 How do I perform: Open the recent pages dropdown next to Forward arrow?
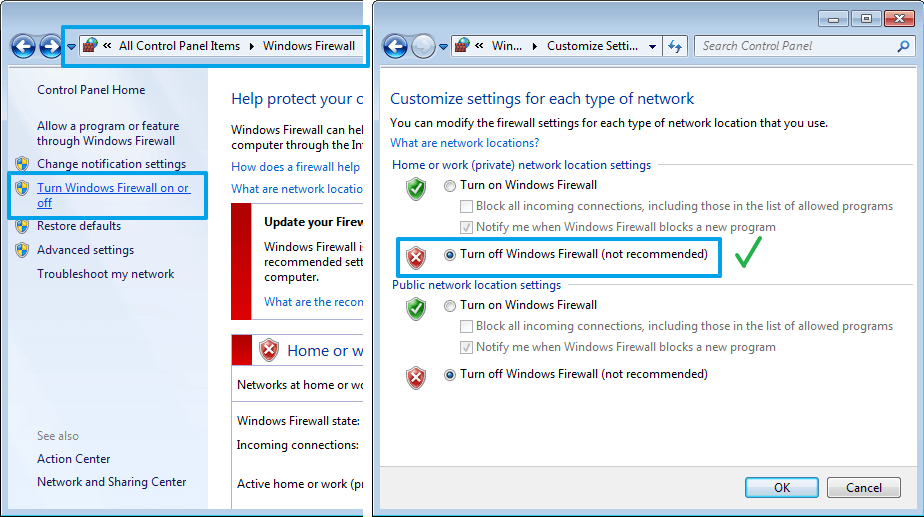pos(71,47)
